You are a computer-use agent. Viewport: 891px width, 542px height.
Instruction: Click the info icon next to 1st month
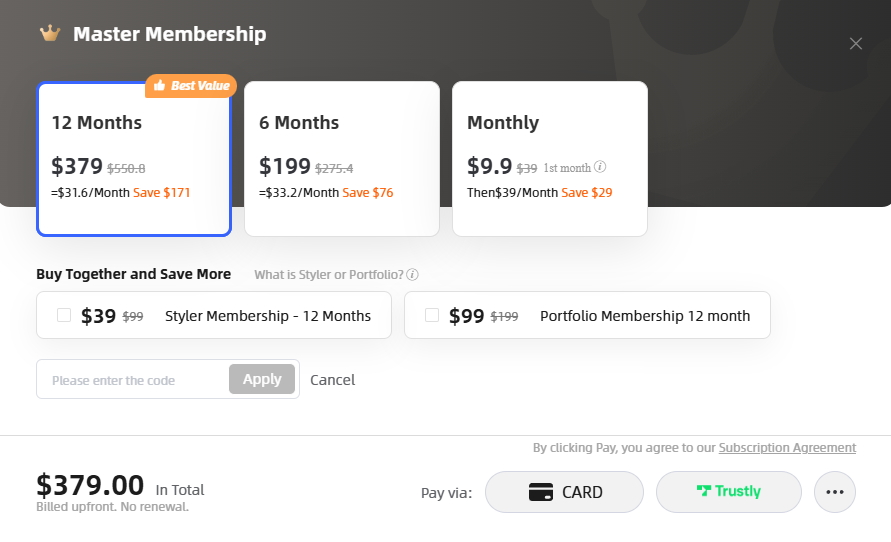pyautogui.click(x=600, y=167)
